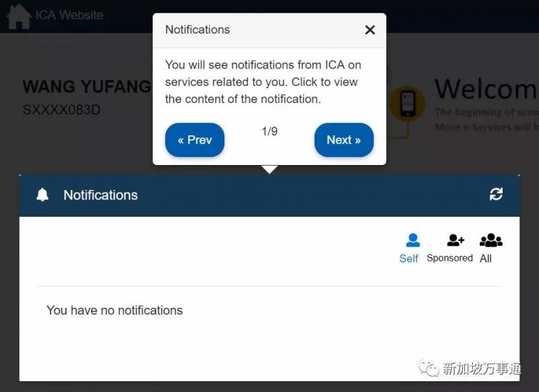Click the « Prev tour button
Image resolution: width=539 pixels, height=392 pixels.
(x=195, y=140)
